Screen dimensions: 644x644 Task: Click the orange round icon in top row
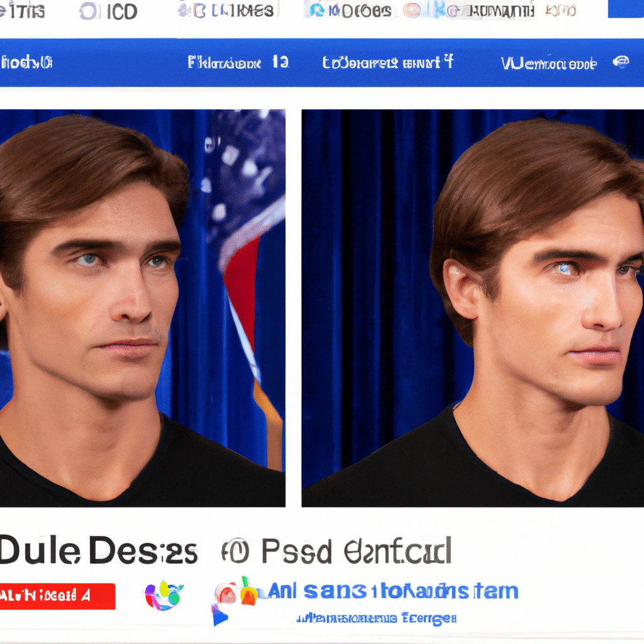[411, 11]
